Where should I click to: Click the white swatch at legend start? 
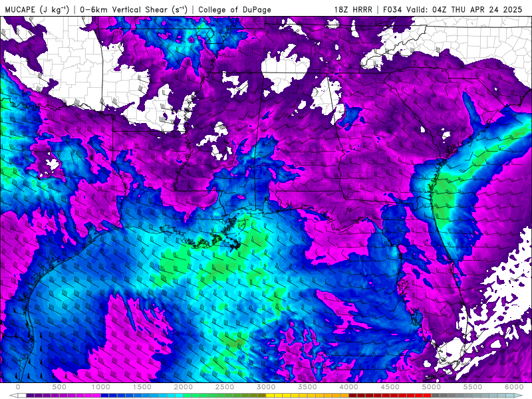pos(22,396)
